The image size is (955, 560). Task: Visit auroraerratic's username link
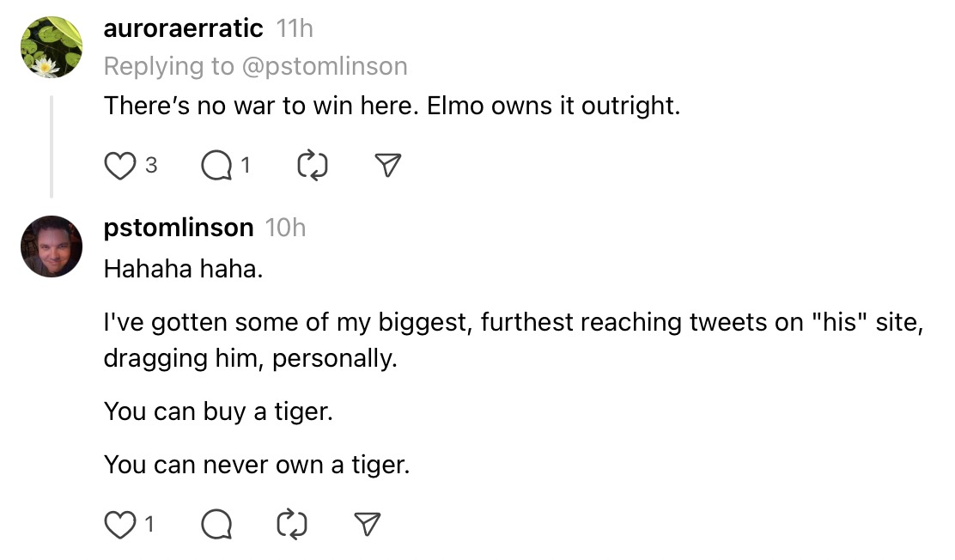point(183,28)
